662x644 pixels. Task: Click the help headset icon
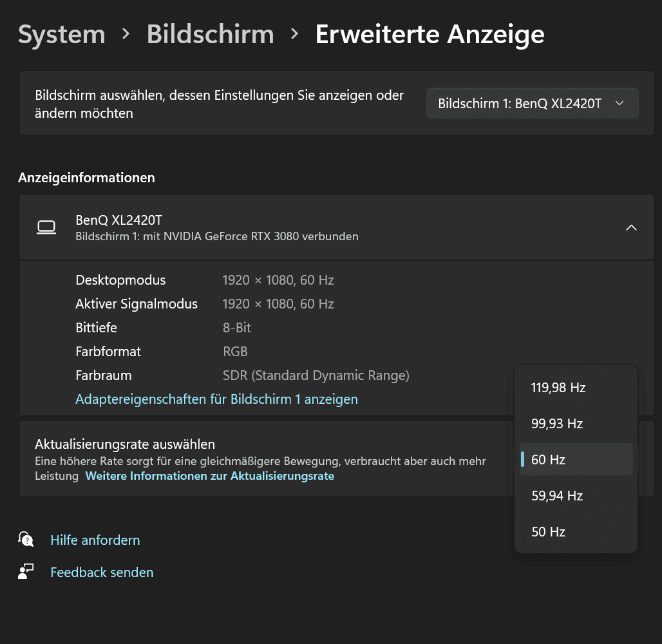point(26,539)
